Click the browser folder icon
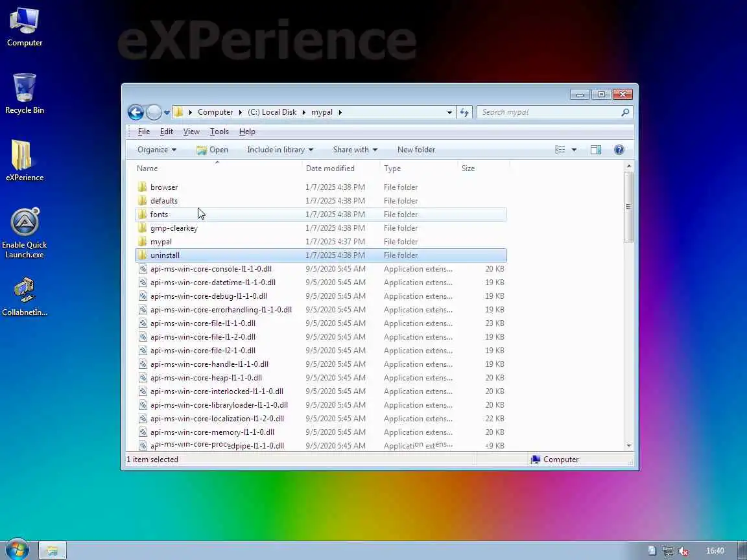 coord(142,187)
